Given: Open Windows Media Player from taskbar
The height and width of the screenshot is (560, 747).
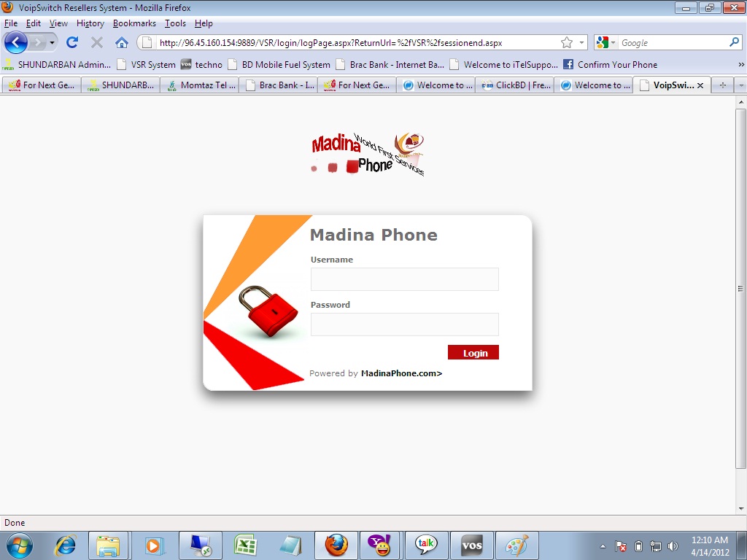Looking at the screenshot, I should pos(154,545).
